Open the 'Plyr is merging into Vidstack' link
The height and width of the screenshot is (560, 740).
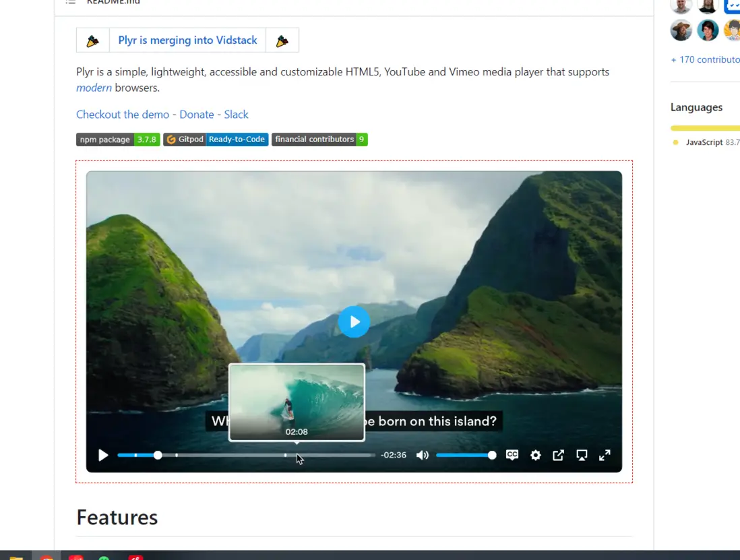(x=188, y=40)
